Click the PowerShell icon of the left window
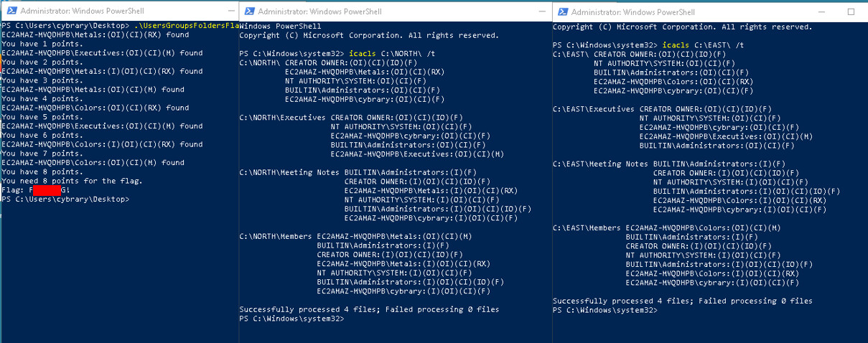The image size is (868, 343). pyautogui.click(x=10, y=12)
